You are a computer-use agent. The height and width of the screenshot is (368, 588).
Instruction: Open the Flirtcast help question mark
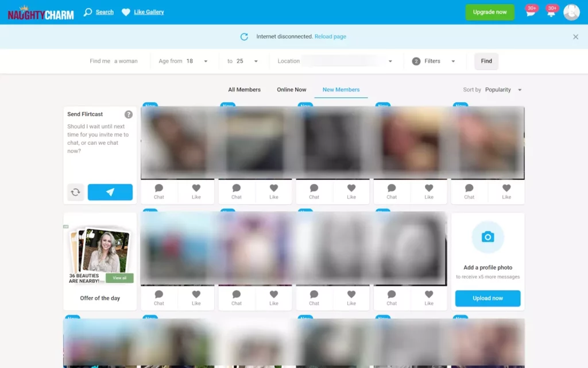pos(128,114)
